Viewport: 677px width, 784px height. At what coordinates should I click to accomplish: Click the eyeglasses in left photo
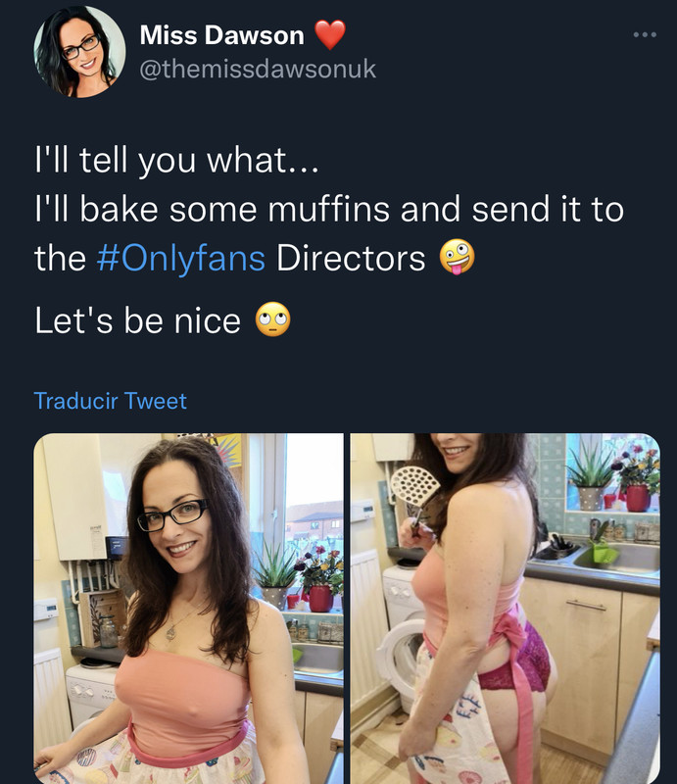[x=172, y=514]
